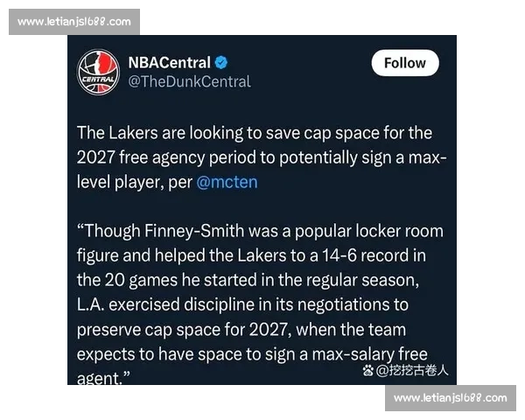525x420 pixels.
Task: Click the top-left www.letianjsl688.com watermark
Action: (73, 21)
